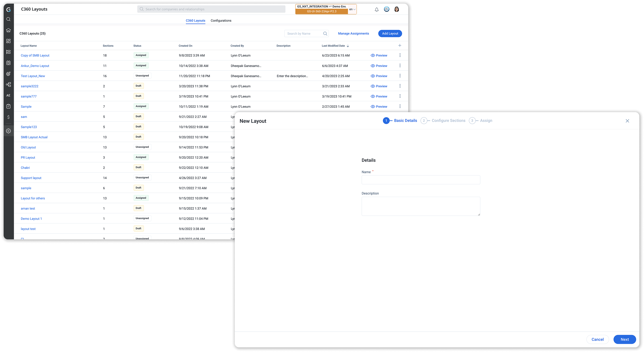Close the New Layout panel
Viewport: 644px width, 352px height.
click(x=627, y=121)
